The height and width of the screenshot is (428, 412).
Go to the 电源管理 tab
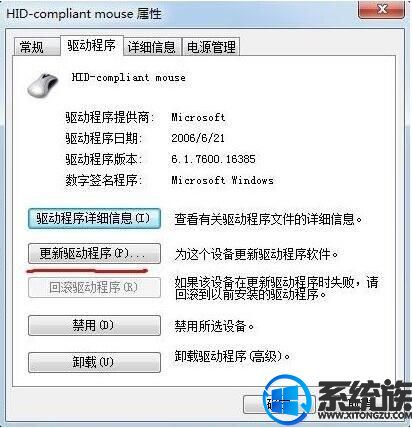coord(211,47)
